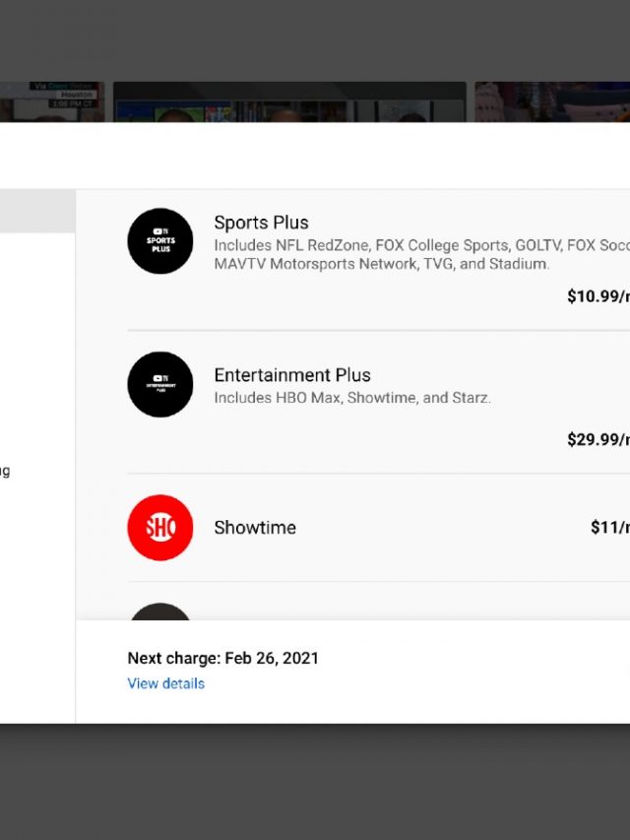This screenshot has width=630, height=840.
Task: Click the Sports Plus circular logo
Action: point(160,241)
